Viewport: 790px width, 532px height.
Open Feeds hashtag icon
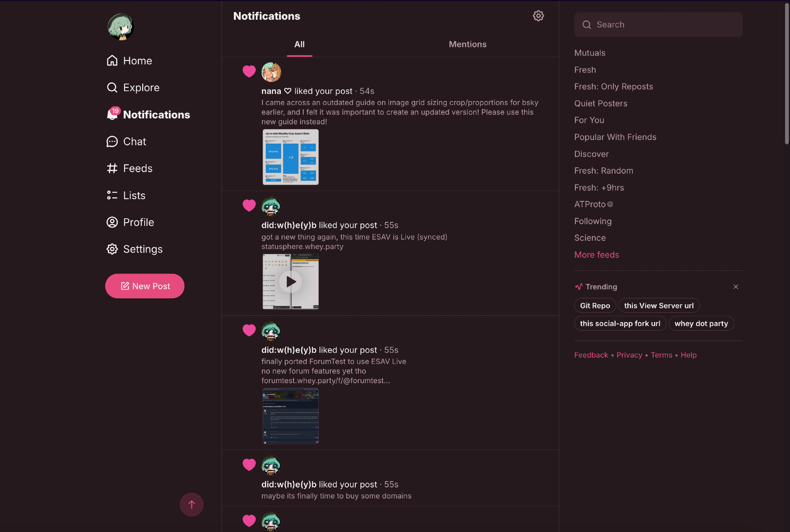(112, 168)
